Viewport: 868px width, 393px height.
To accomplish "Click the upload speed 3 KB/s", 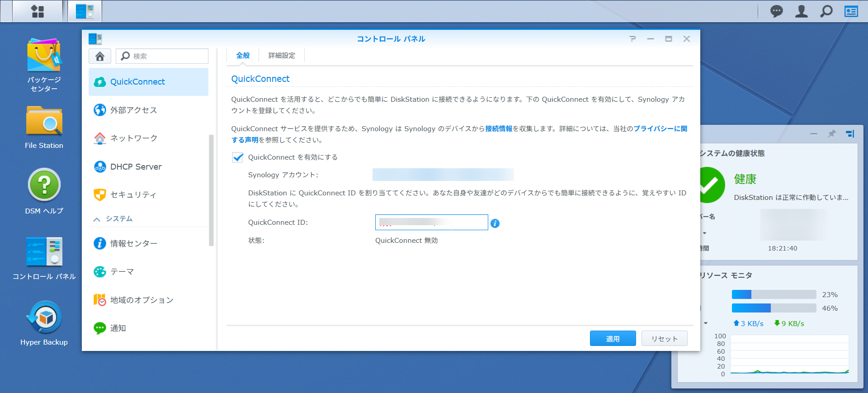I will 748,323.
